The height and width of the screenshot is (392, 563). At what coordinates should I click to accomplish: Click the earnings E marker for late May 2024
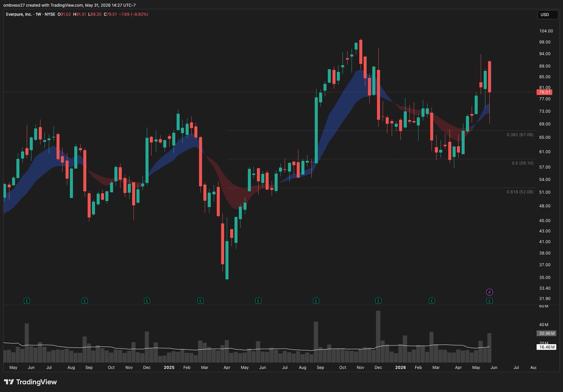tap(27, 300)
